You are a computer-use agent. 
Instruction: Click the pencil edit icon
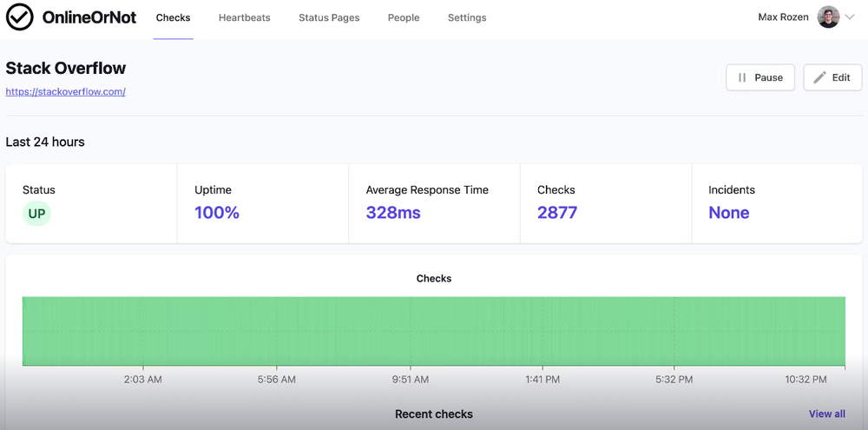(819, 77)
